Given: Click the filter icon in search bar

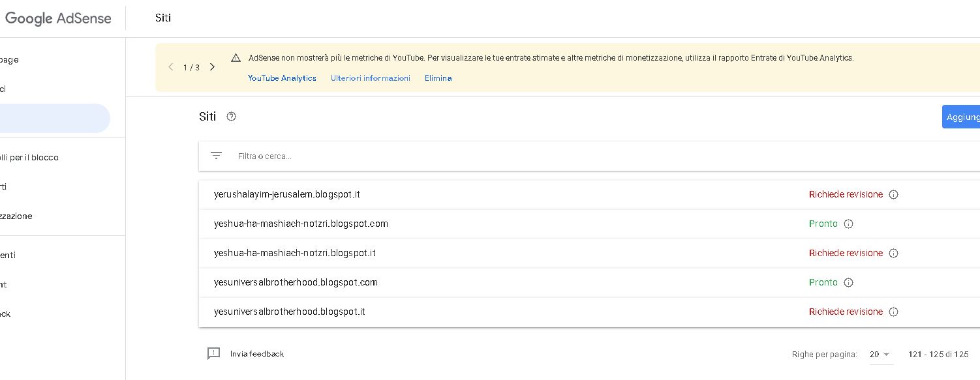Looking at the screenshot, I should pos(217,156).
